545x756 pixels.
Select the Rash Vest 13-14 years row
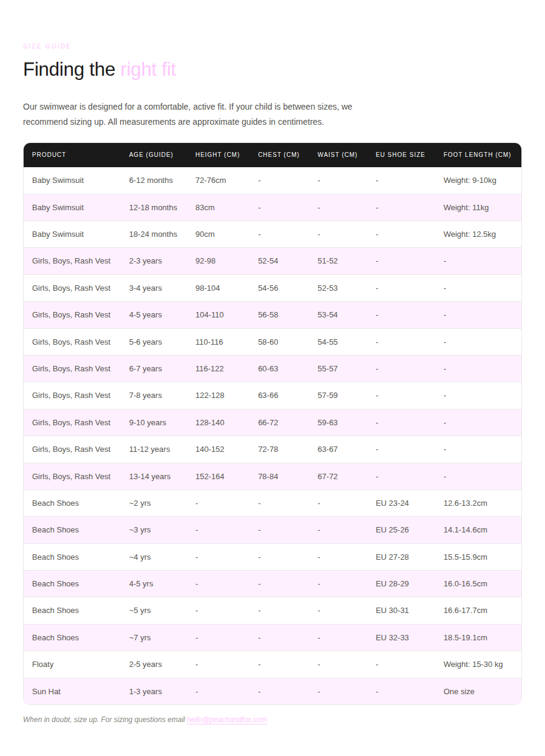[272, 477]
